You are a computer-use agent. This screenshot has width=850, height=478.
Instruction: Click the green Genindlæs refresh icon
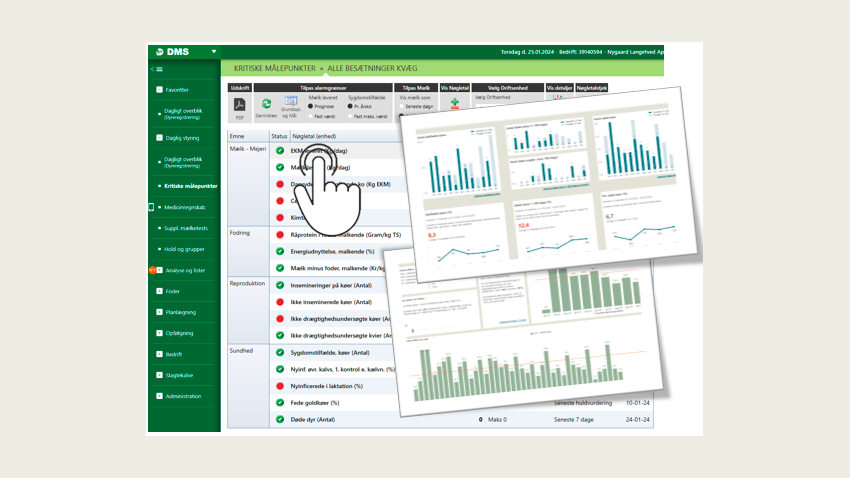266,104
